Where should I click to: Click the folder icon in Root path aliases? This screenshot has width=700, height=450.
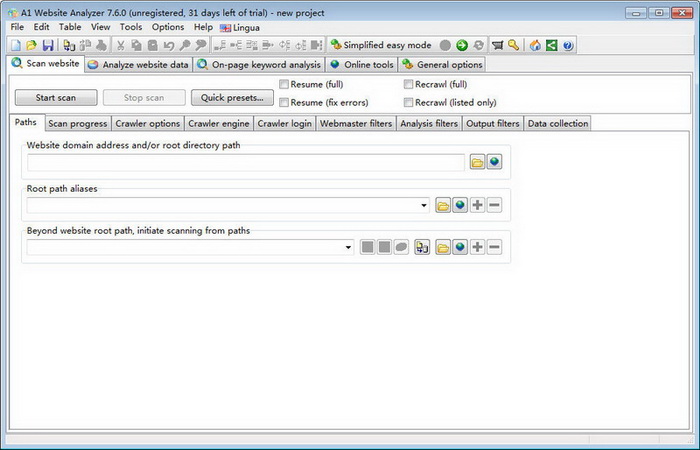pyautogui.click(x=443, y=205)
